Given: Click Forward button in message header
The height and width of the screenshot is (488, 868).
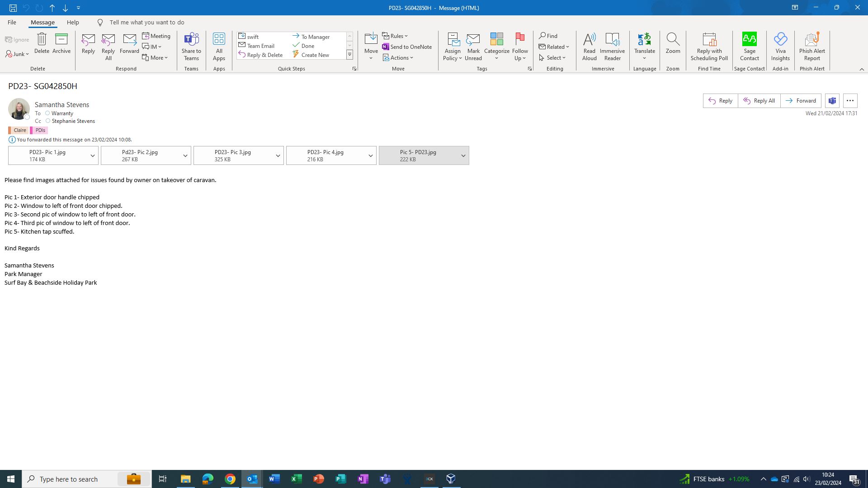Looking at the screenshot, I should 801,101.
